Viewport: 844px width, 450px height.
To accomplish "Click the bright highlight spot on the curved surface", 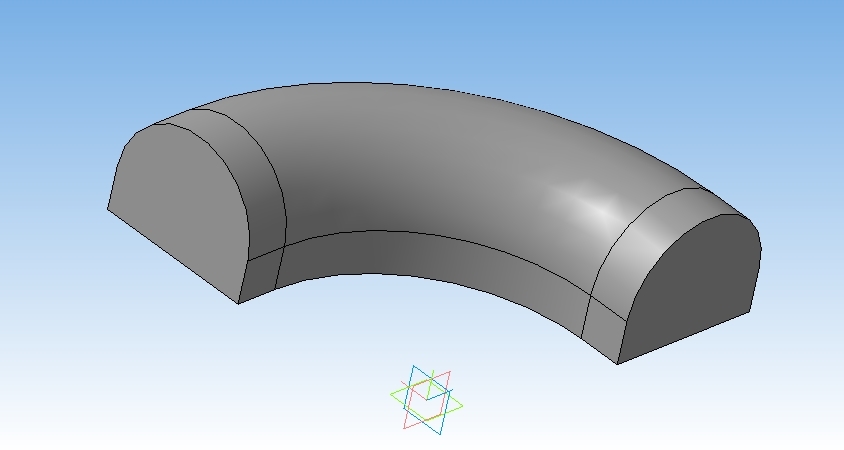I will [598, 210].
